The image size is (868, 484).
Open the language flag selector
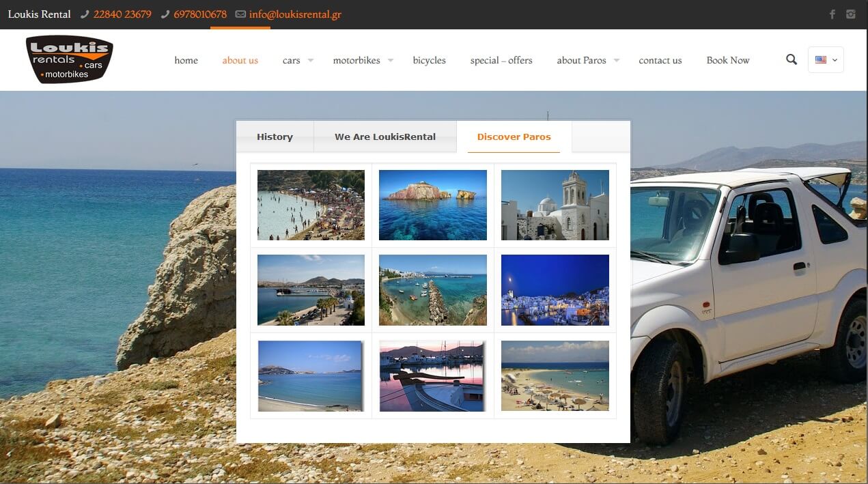click(x=826, y=59)
